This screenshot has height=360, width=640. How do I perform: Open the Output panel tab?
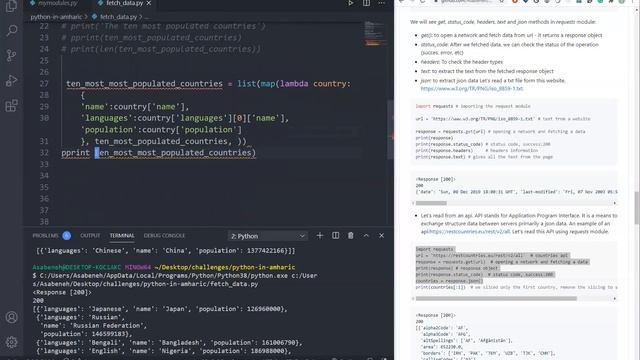[90, 236]
